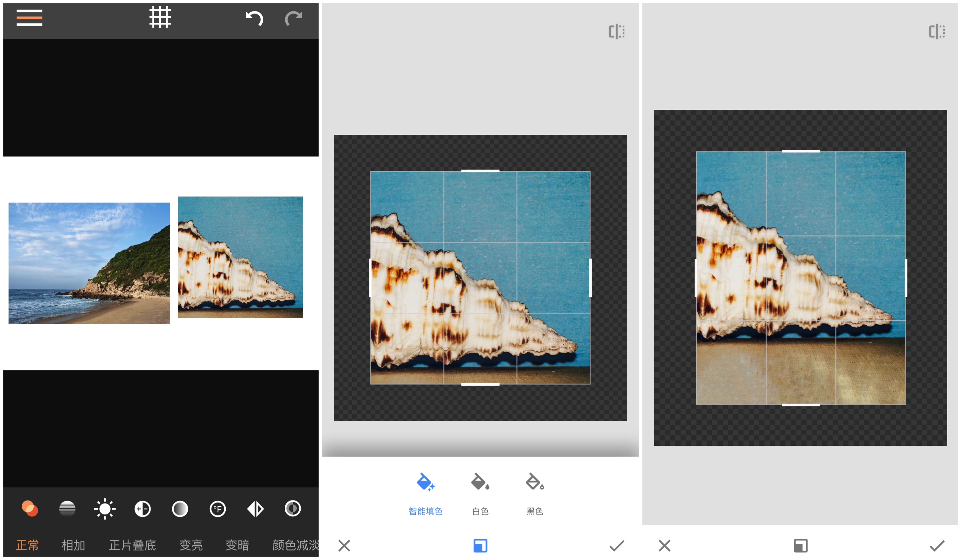Open the brightness sun icon
The width and height of the screenshot is (961, 560).
[x=105, y=508]
